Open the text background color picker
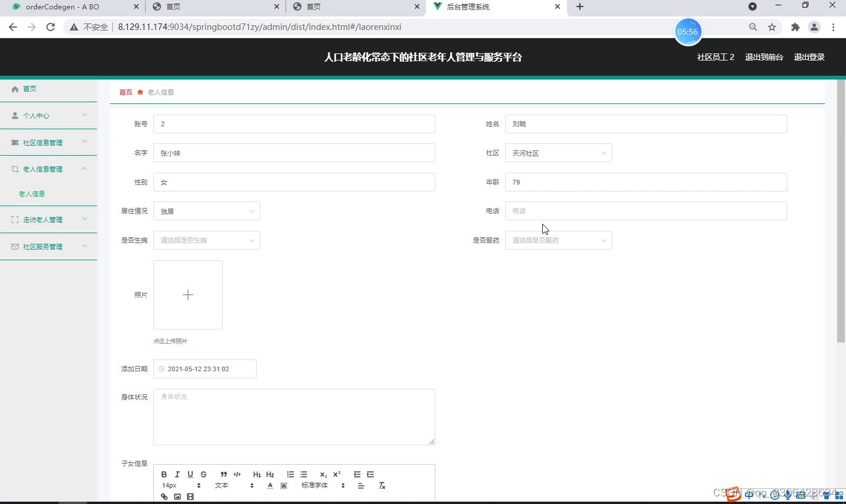 284,486
